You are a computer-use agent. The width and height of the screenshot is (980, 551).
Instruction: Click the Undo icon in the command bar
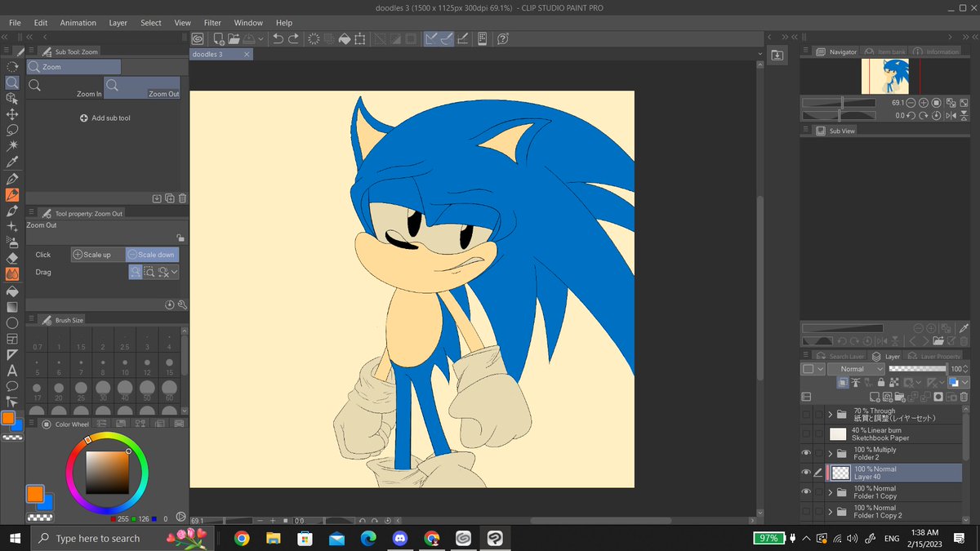278,38
